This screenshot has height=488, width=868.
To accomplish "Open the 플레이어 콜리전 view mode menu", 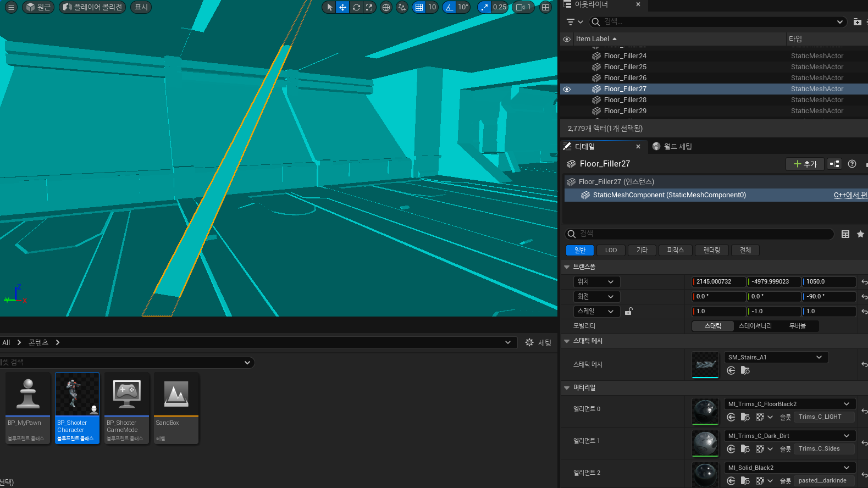I will pyautogui.click(x=92, y=7).
